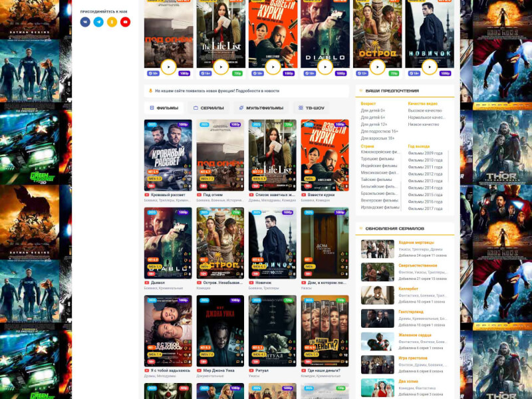
Task: Select Высокое качество video filter
Action: point(425,110)
